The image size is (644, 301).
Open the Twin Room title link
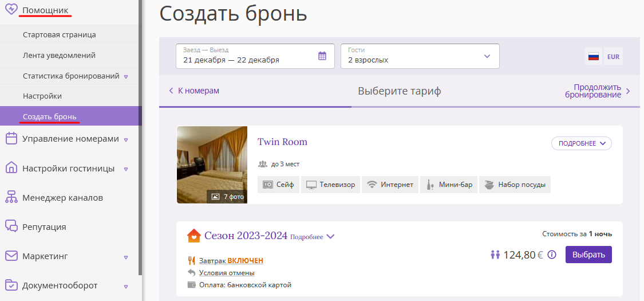point(282,142)
